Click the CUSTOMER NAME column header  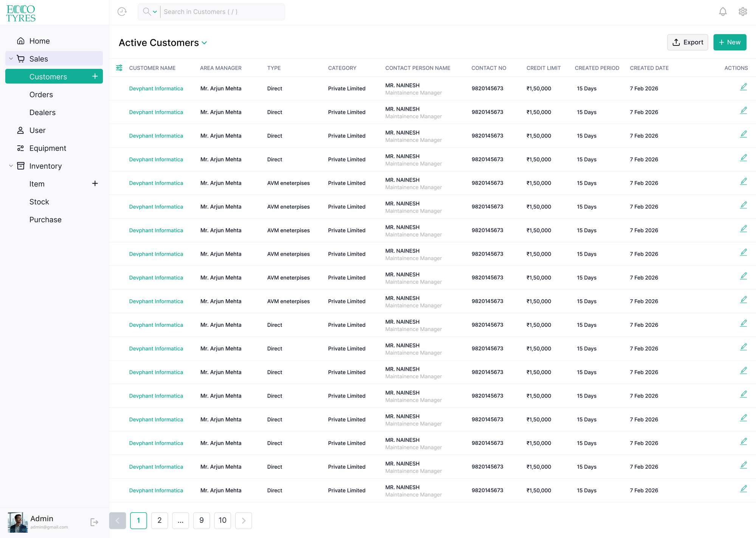(152, 68)
